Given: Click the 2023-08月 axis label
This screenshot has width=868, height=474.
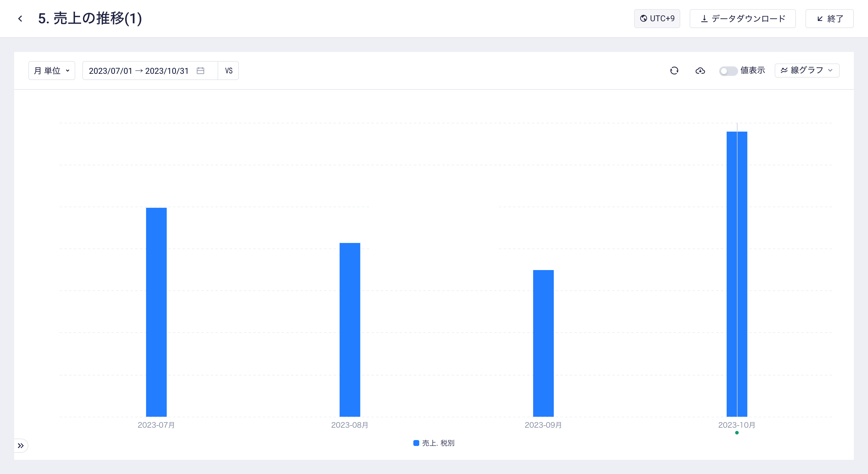Looking at the screenshot, I should pos(350,425).
